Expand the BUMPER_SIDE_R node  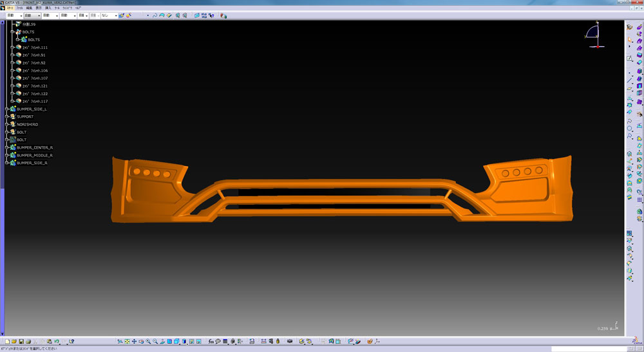coord(7,163)
